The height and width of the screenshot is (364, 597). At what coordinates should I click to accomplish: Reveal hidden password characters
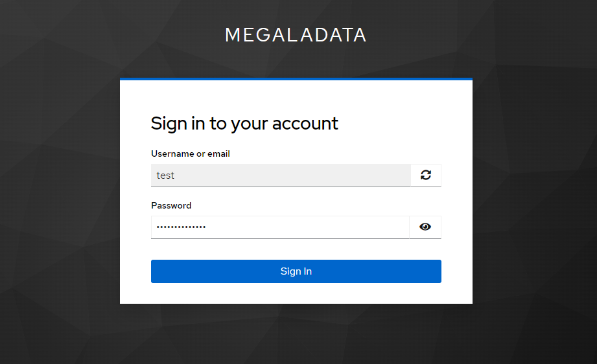(425, 227)
